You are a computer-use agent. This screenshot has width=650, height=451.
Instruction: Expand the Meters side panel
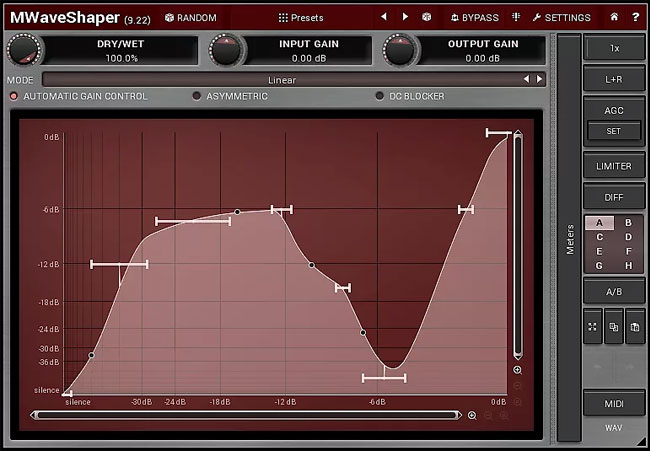pyautogui.click(x=570, y=238)
